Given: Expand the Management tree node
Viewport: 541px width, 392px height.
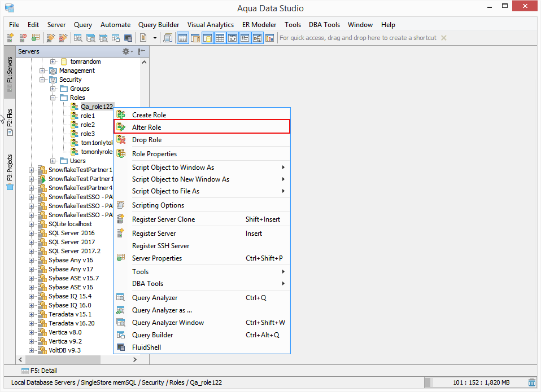Looking at the screenshot, I should tap(42, 71).
